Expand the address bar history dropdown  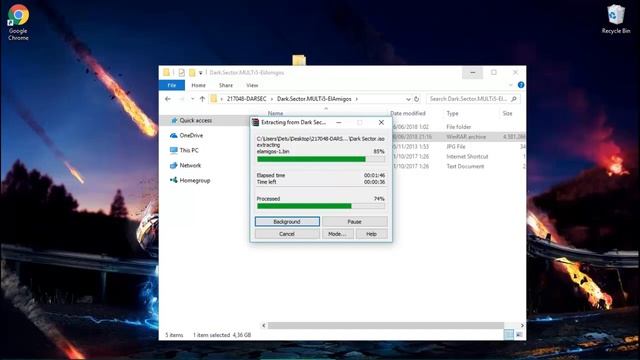[408, 99]
